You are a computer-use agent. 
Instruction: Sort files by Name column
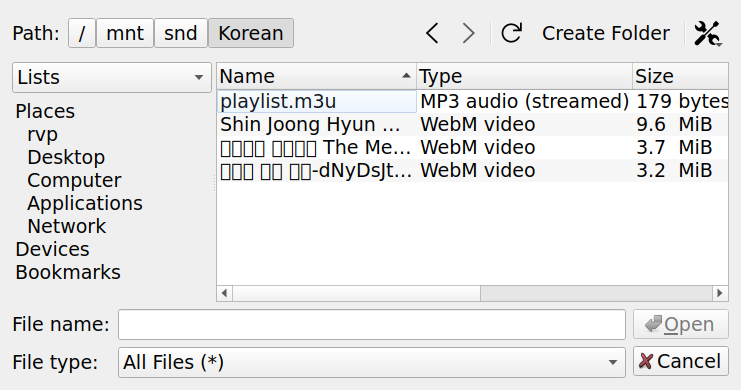(x=316, y=76)
